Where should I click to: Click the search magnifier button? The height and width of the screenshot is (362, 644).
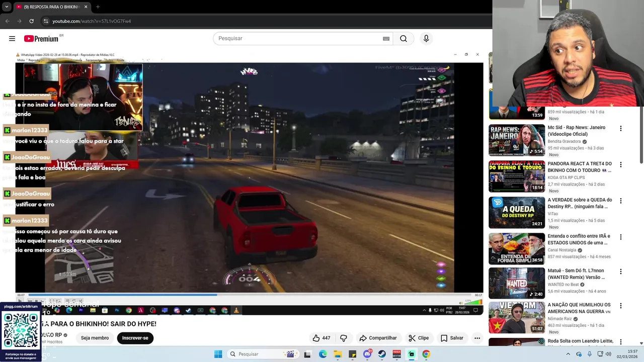[x=404, y=39]
